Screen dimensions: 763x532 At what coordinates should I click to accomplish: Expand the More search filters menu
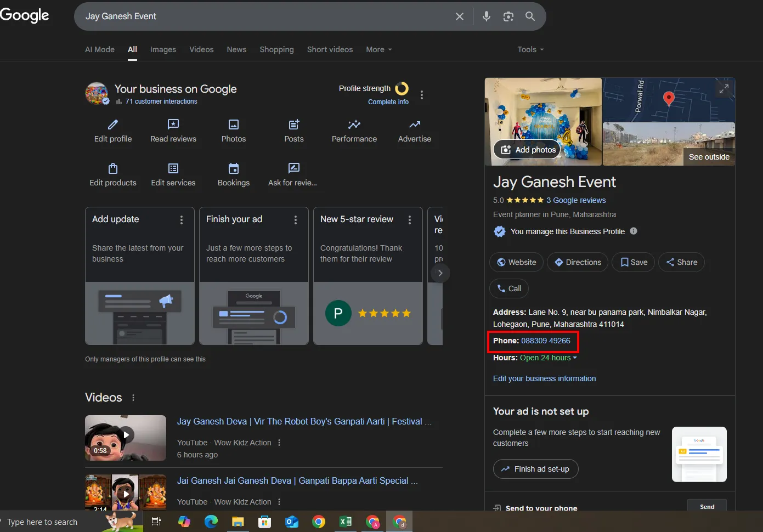click(378, 49)
